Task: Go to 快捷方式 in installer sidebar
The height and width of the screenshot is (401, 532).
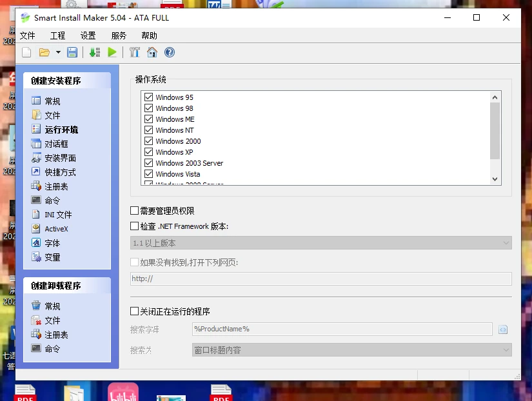Action: 60,172
